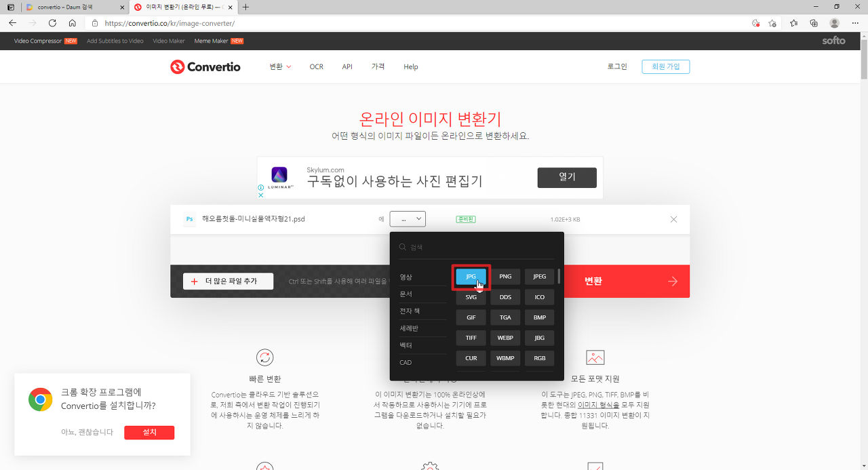Choose ICO format
The image size is (868, 470).
[x=539, y=297]
